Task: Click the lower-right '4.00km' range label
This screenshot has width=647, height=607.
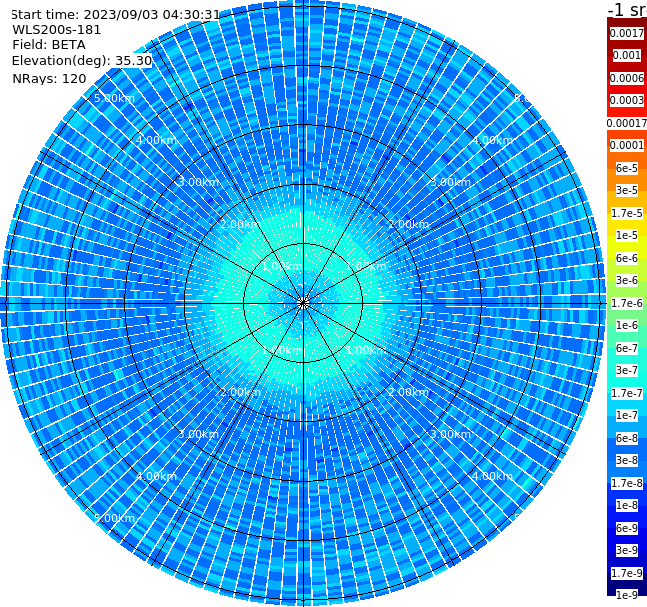Action: pos(492,476)
